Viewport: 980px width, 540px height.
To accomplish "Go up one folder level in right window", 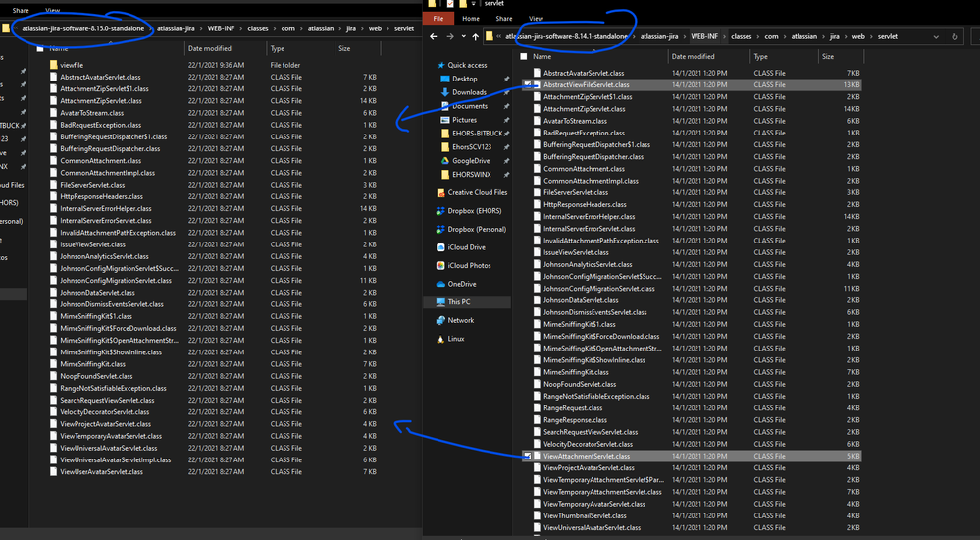I will 476,37.
